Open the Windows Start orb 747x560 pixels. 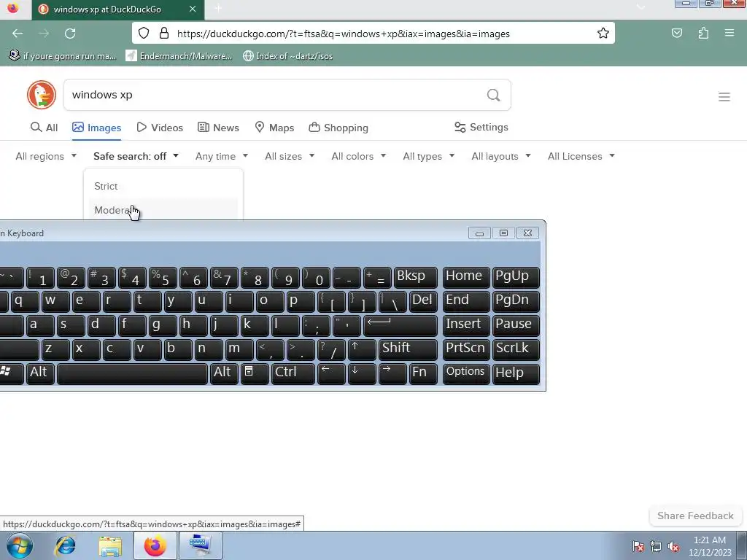pyautogui.click(x=20, y=545)
